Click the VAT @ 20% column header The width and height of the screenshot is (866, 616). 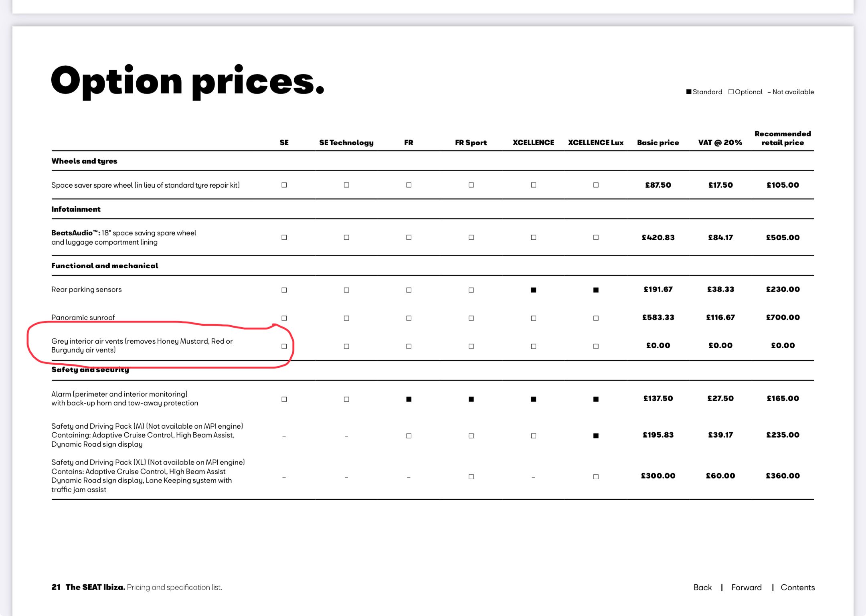pyautogui.click(x=720, y=142)
